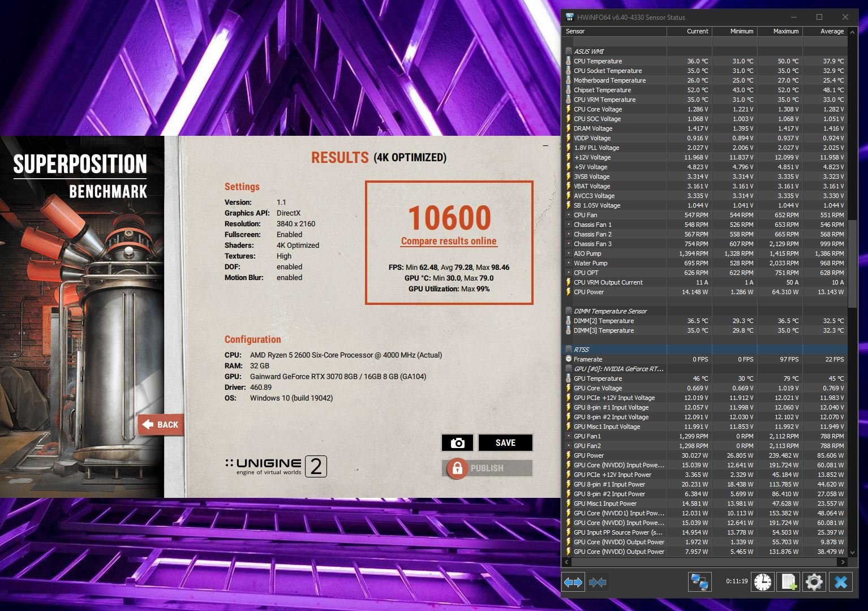This screenshot has width=868, height=611.
Task: Click the 10600 benchmark score
Action: pos(449,218)
